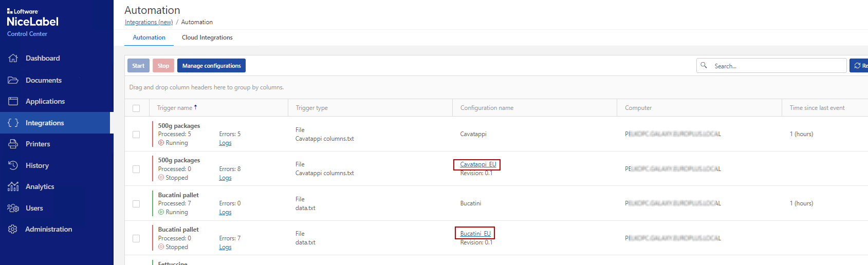Viewport: 868px width, 265px height.
Task: Click 'Cavatappi columns.txt' in first row
Action: coord(325,139)
